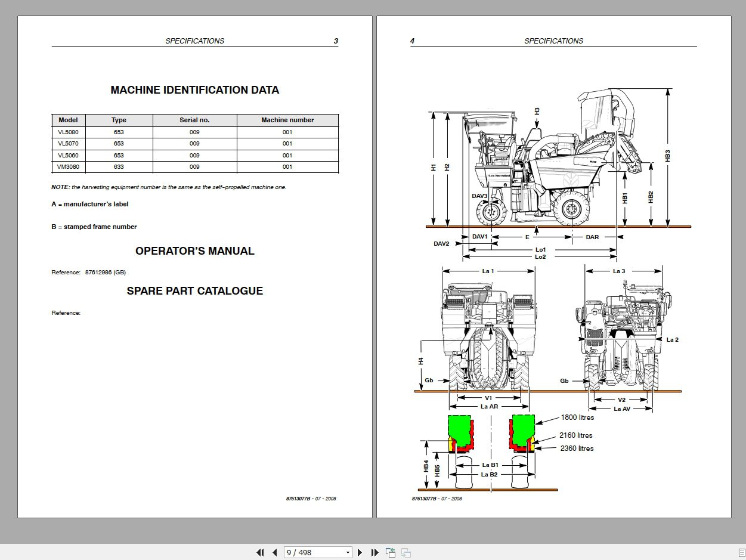
Task: Click the 2160 litres label
Action: click(576, 435)
